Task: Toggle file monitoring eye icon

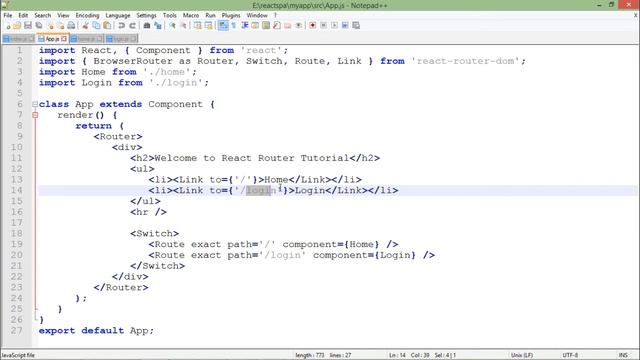Action: 299,25
